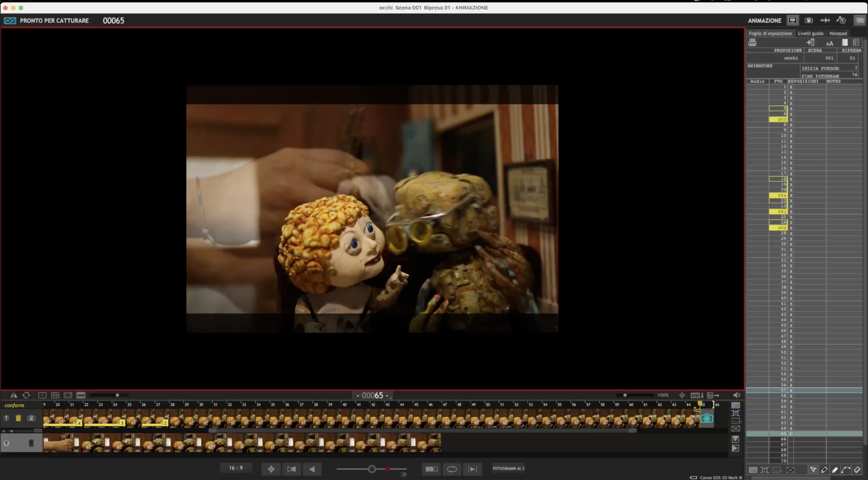Viewport: 868px width, 480px height.
Task: Toggle the aspect ratio mask frame icon
Action: click(68, 395)
